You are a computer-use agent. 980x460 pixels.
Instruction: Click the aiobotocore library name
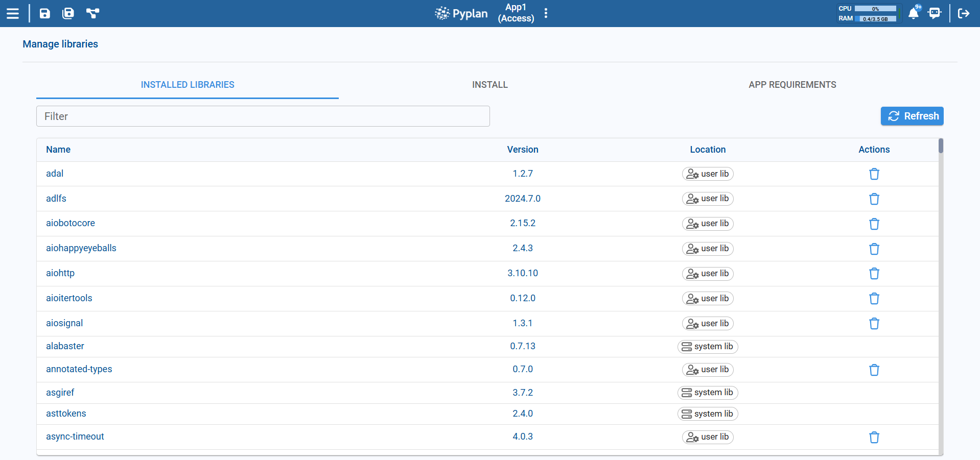click(71, 223)
